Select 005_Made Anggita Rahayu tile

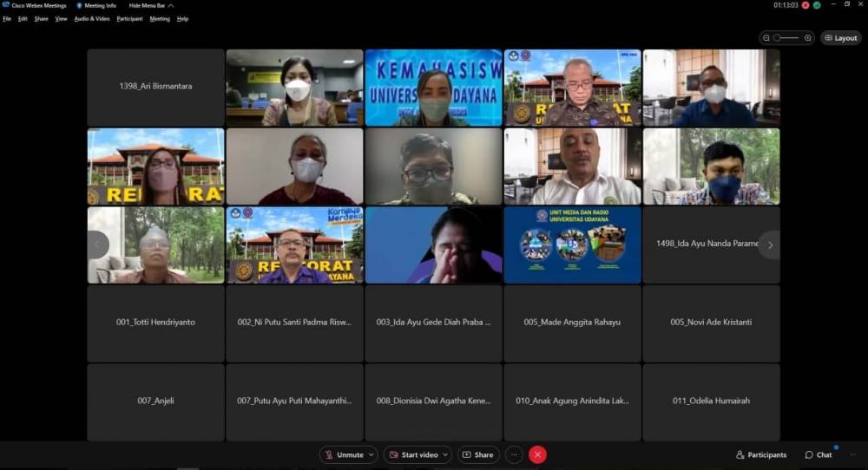coord(572,323)
